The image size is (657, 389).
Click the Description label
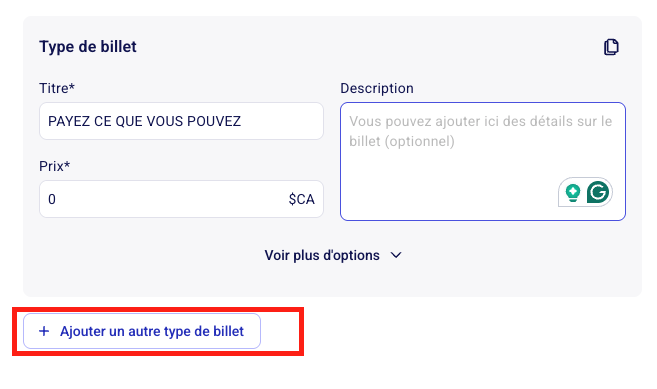click(377, 88)
